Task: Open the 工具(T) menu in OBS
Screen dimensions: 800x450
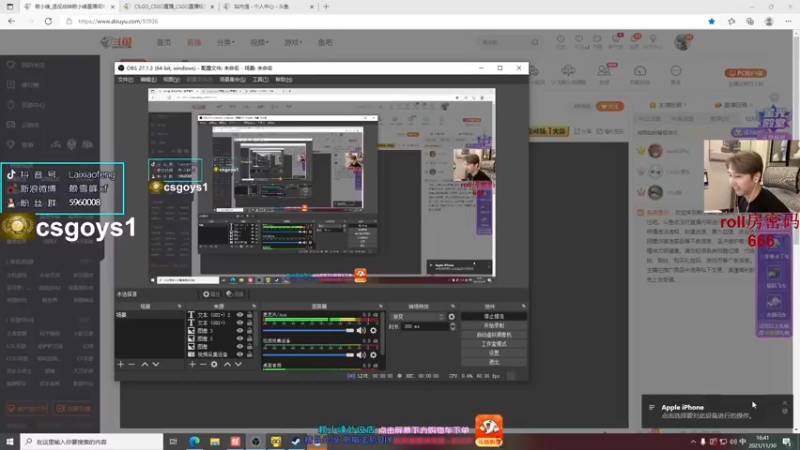Action: coord(260,80)
